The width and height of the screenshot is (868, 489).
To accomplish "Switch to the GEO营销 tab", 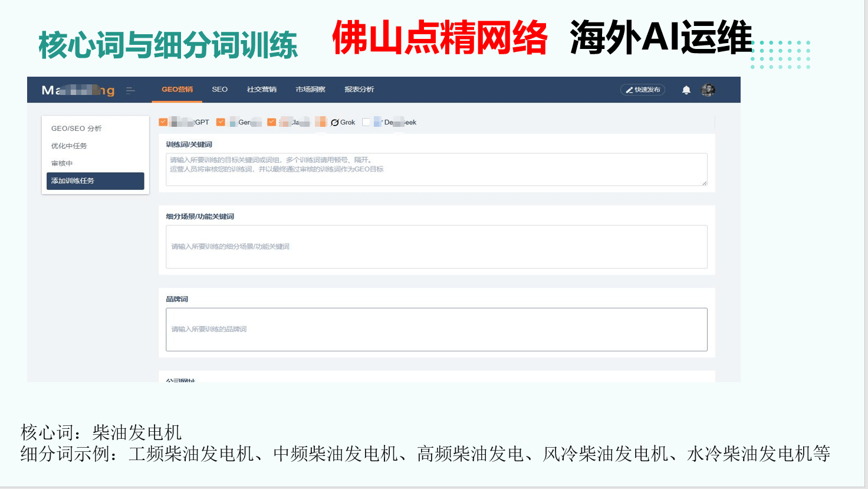I will (177, 90).
